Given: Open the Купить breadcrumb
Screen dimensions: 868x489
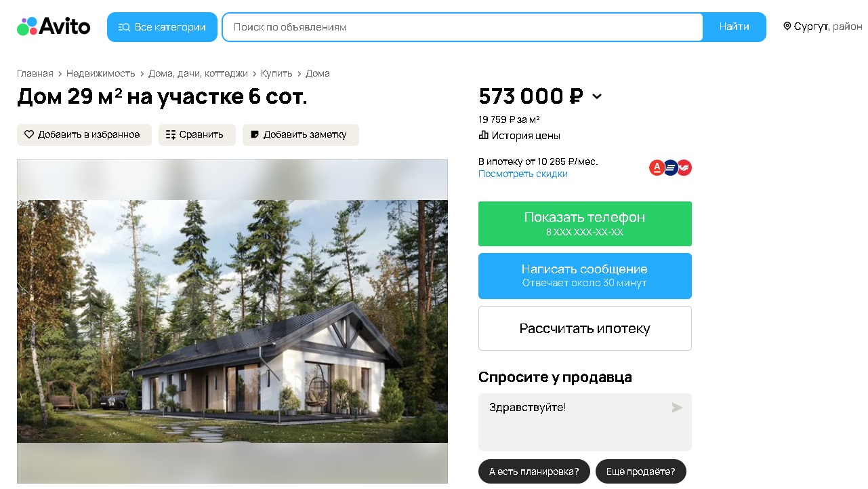Looking at the screenshot, I should [x=276, y=73].
